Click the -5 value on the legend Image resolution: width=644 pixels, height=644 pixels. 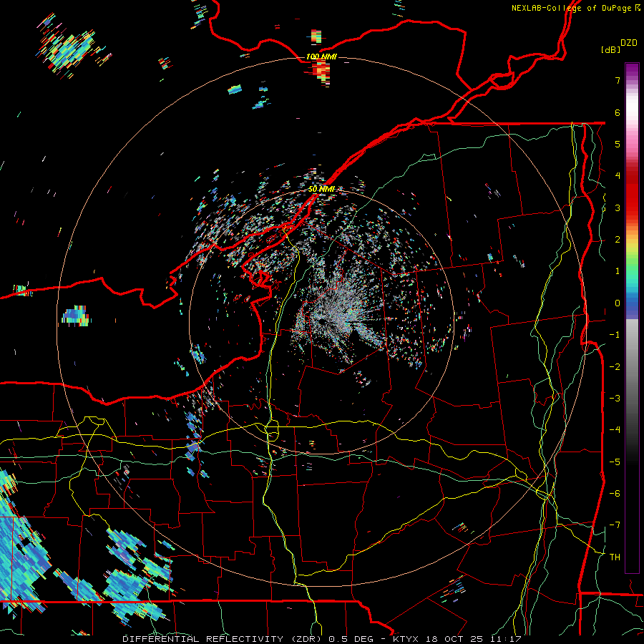coord(615,462)
